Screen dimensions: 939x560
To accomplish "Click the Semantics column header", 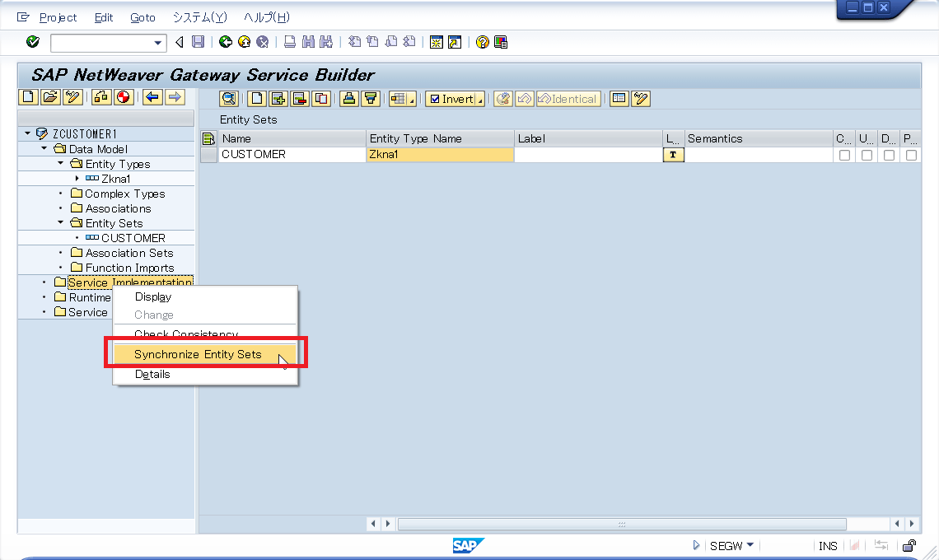I will [x=759, y=139].
